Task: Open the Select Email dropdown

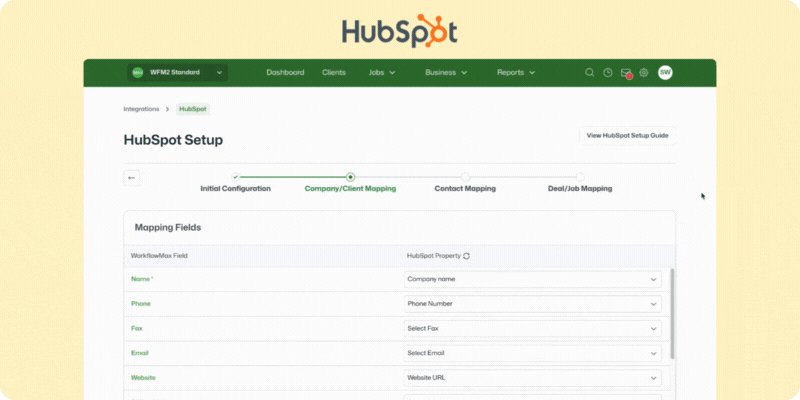Action: (x=533, y=353)
